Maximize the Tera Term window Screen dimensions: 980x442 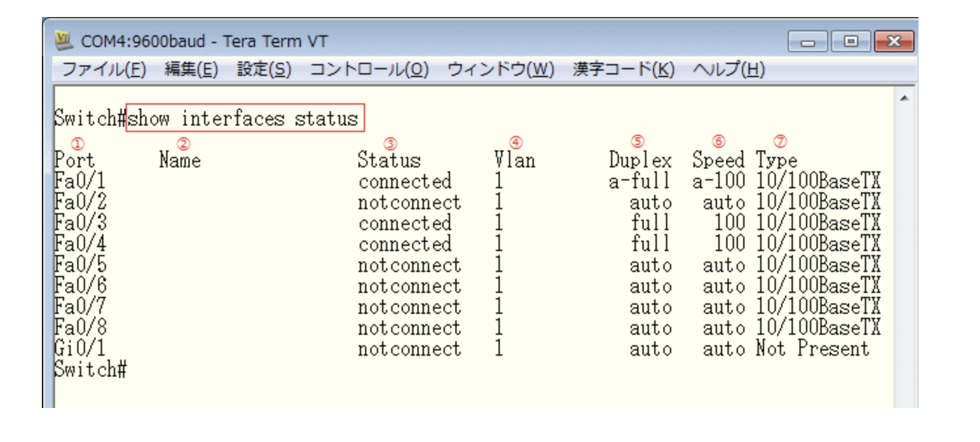tap(851, 42)
